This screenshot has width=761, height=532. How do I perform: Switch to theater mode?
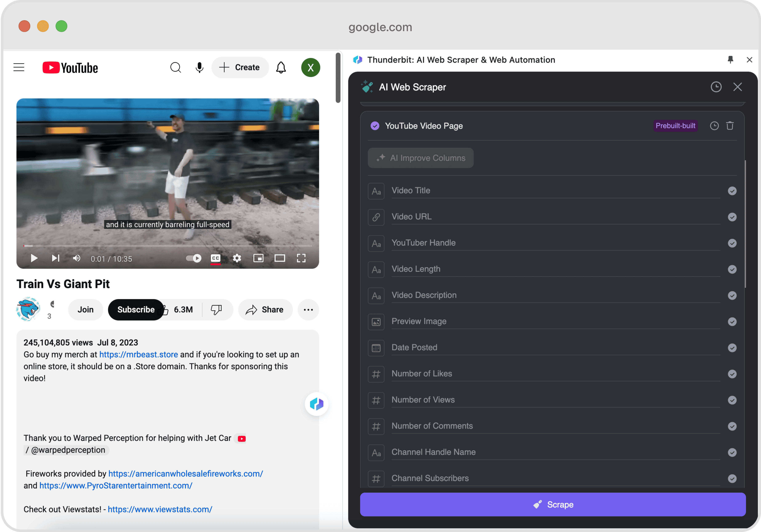[x=280, y=258]
